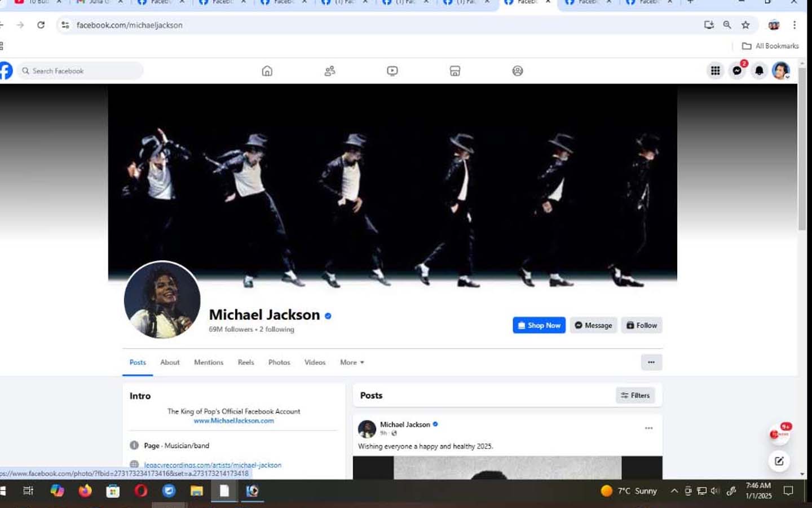This screenshot has width=812, height=508.
Task: Open Chrome profile avatar
Action: tap(774, 25)
